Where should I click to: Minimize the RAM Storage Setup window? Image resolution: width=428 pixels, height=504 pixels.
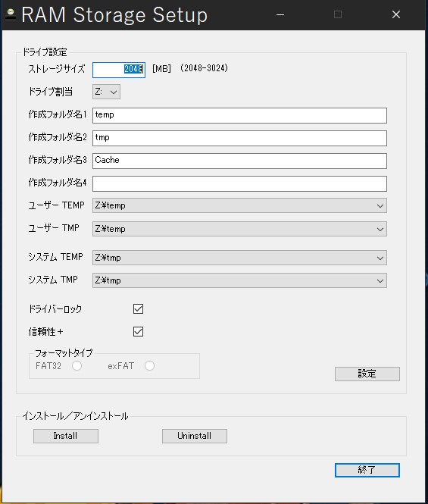click(280, 15)
